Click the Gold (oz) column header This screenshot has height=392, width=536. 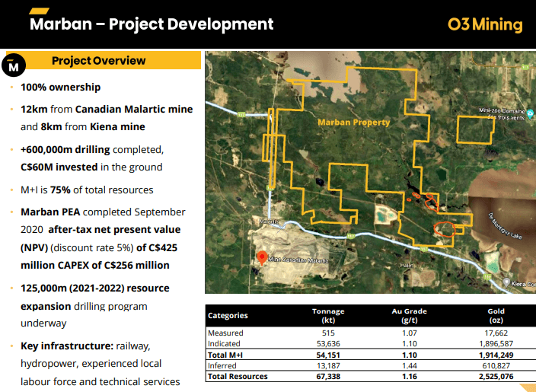pyautogui.click(x=496, y=316)
